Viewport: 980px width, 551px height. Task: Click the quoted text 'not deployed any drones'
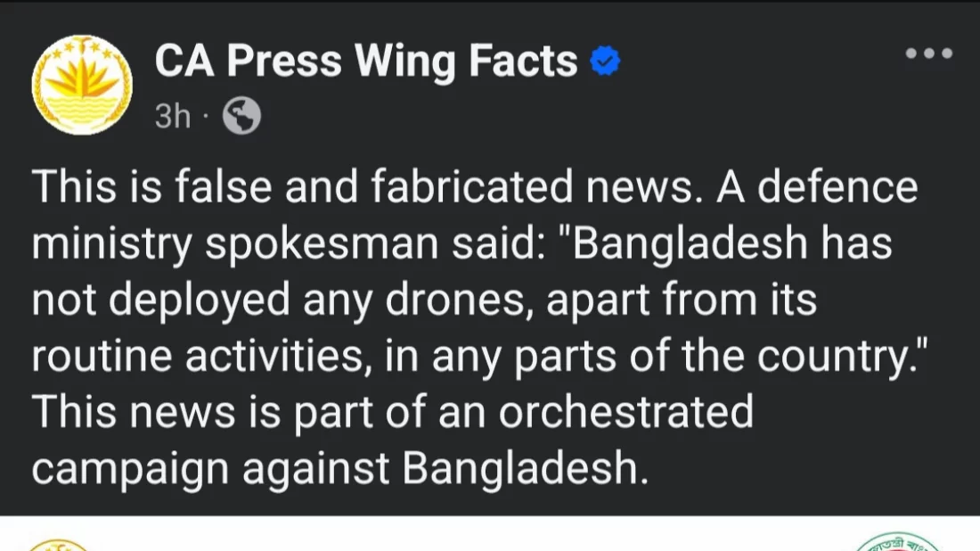point(278,300)
